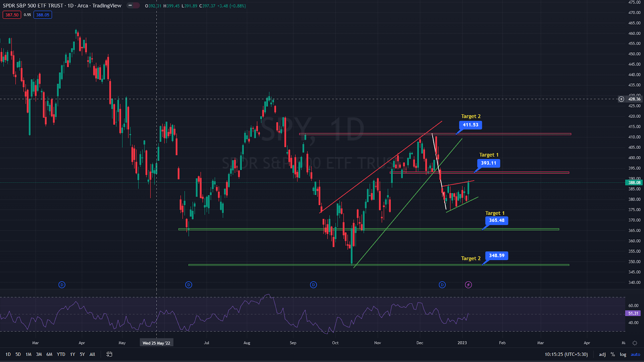Click the 2023 label on time axis
This screenshot has height=362, width=644.
pos(462,343)
